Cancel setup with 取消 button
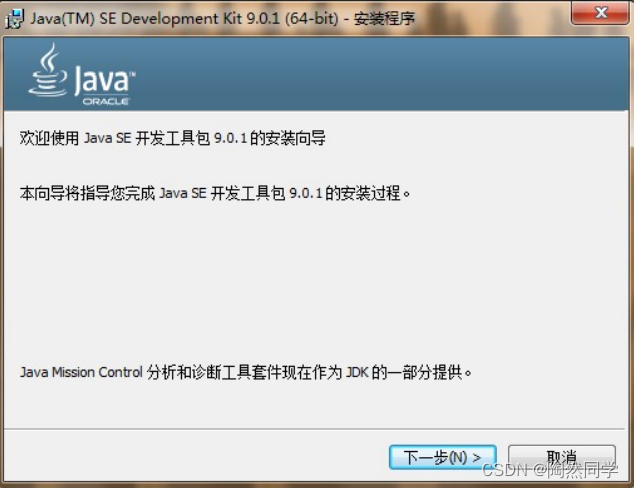The image size is (634, 488). [562, 457]
